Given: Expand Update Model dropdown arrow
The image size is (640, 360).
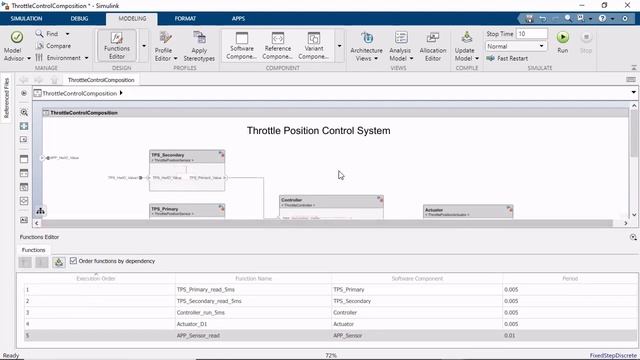Looking at the screenshot, I should tap(477, 58).
